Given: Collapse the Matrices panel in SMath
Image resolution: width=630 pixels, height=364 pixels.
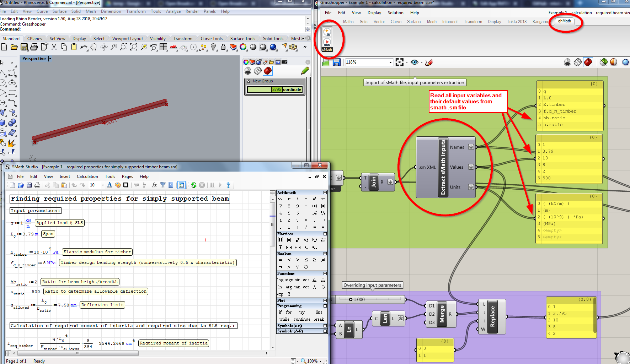Looking at the screenshot, I should [325, 234].
